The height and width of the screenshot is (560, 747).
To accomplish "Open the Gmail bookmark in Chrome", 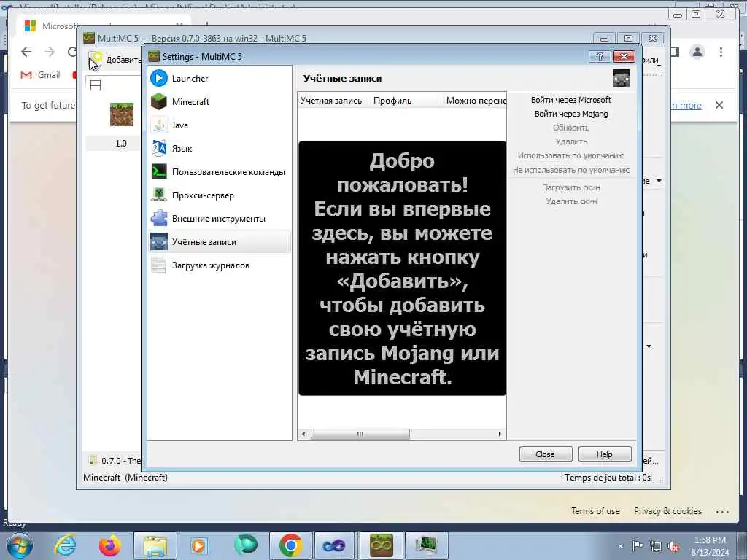I will [x=41, y=75].
